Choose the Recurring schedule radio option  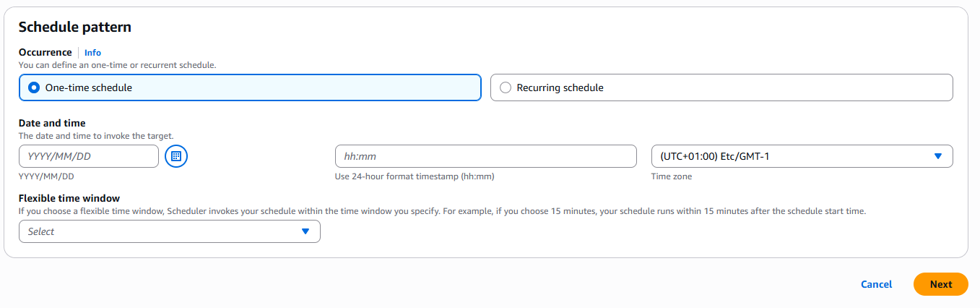(x=506, y=87)
